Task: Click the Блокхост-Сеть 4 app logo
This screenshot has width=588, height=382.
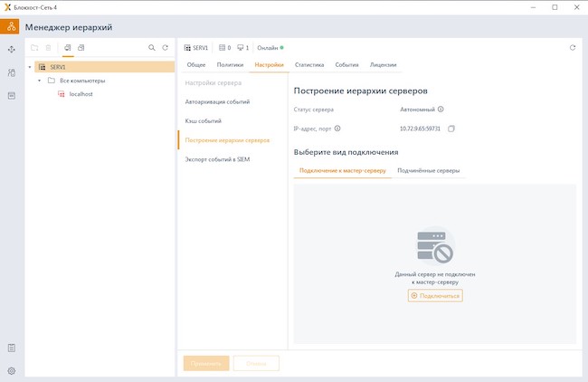Action: pyautogui.click(x=7, y=7)
